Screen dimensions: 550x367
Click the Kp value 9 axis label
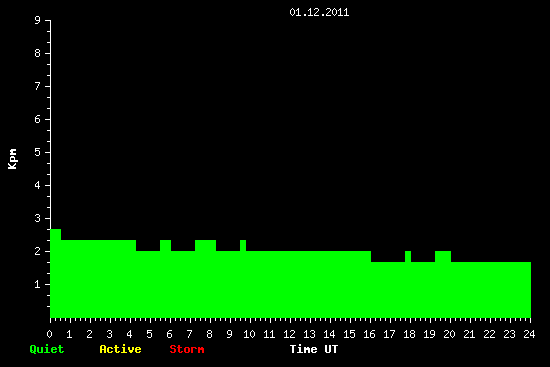click(x=38, y=20)
